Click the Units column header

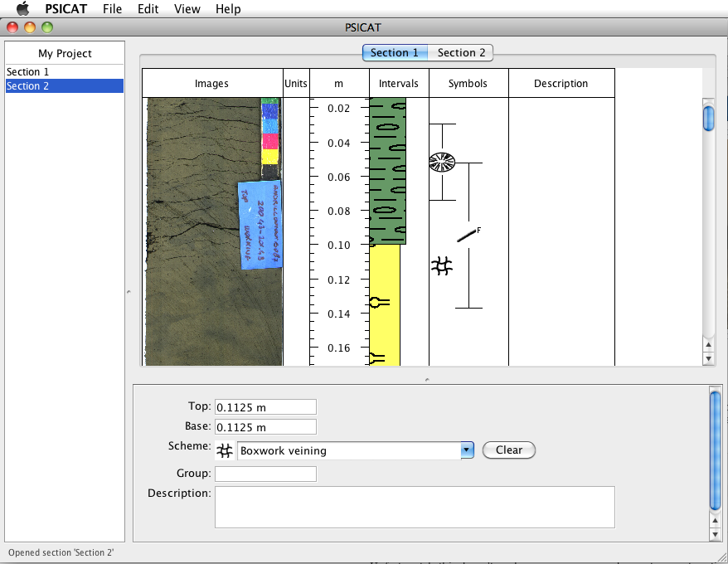(x=296, y=83)
